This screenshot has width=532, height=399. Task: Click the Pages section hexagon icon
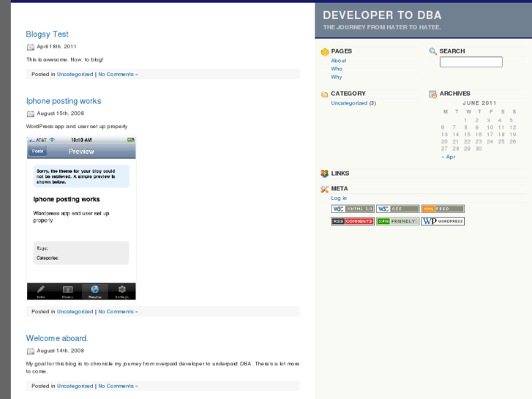[x=325, y=52]
